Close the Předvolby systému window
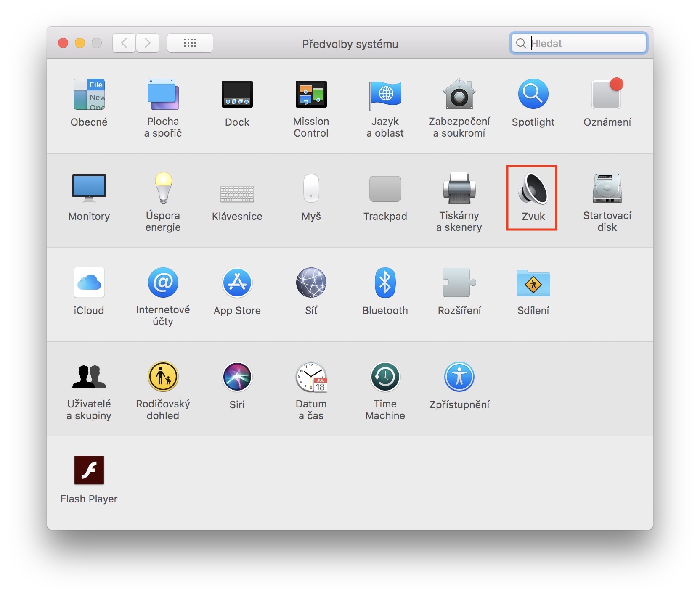Image resolution: width=700 pixels, height=597 pixels. click(63, 43)
